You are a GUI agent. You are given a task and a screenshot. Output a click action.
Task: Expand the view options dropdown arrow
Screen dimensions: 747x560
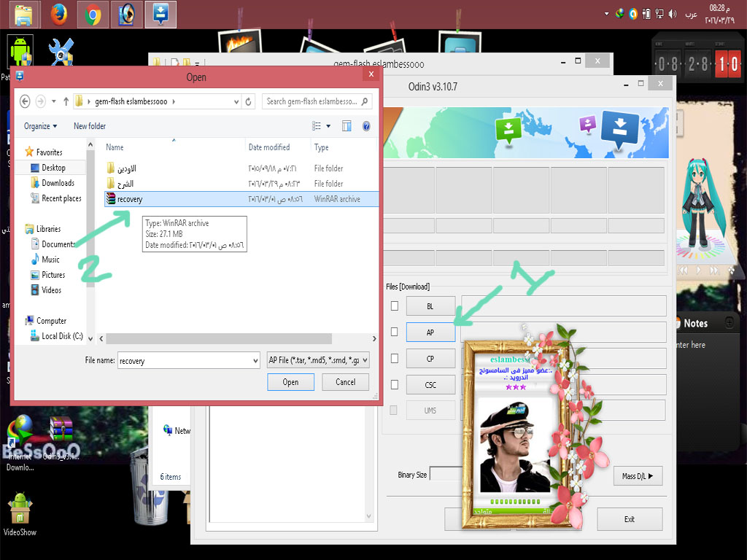pos(328,126)
